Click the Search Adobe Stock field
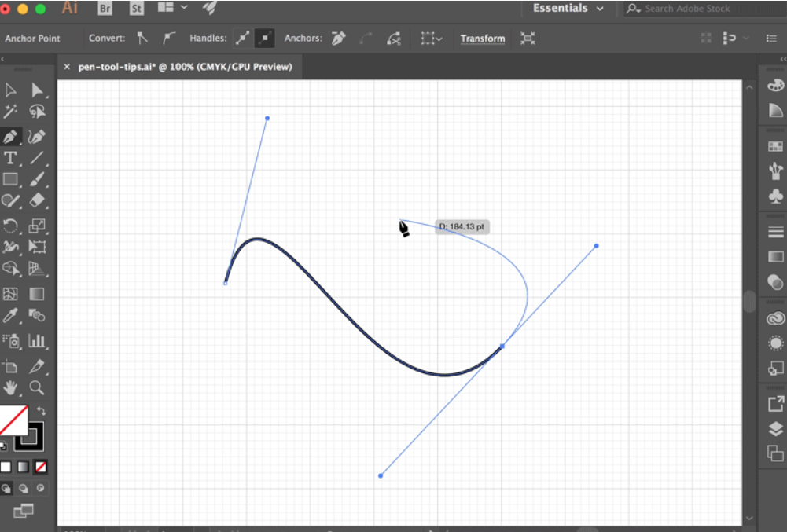Viewport: 787px width, 532px height. tap(692, 9)
